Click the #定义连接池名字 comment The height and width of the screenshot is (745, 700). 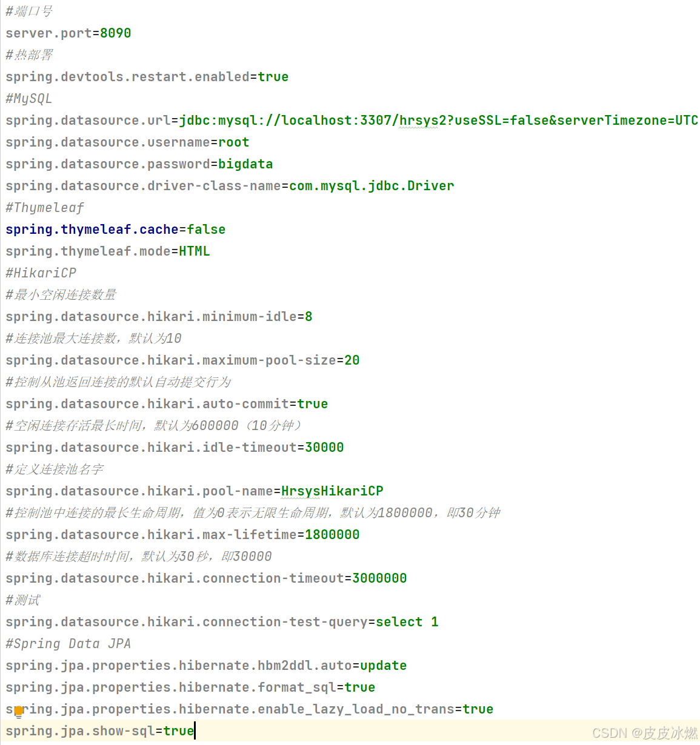55,469
